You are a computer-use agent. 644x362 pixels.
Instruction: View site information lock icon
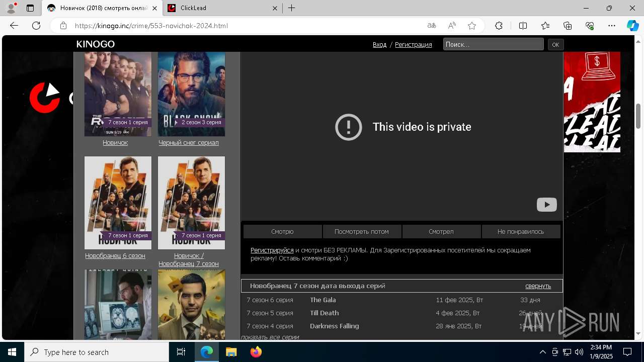pyautogui.click(x=63, y=26)
